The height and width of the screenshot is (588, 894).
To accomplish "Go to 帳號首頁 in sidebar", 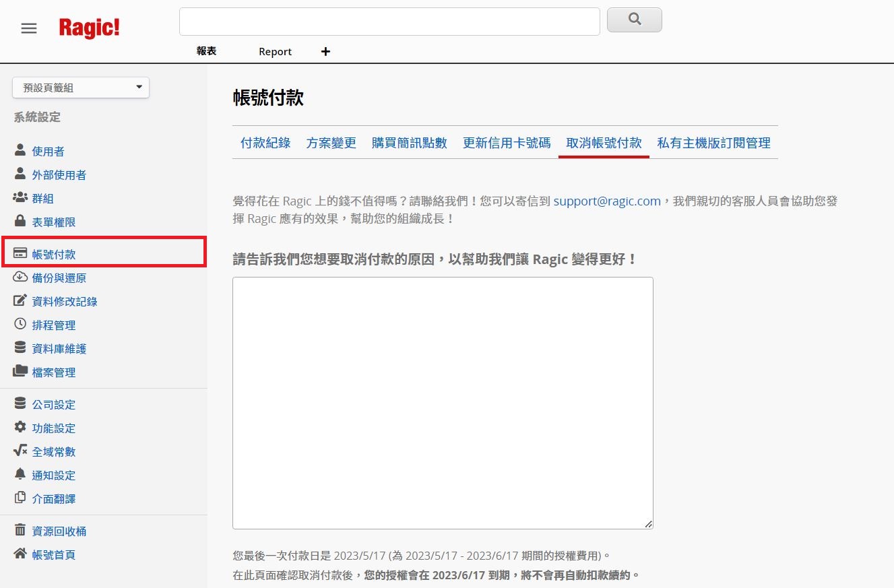I will coord(54,555).
